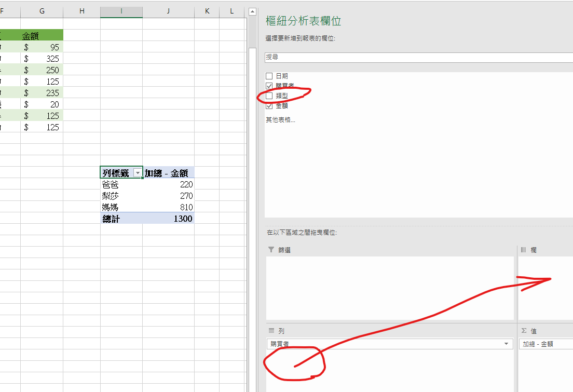Tick the 類型 field checkbox
573x392 pixels.
tap(269, 96)
